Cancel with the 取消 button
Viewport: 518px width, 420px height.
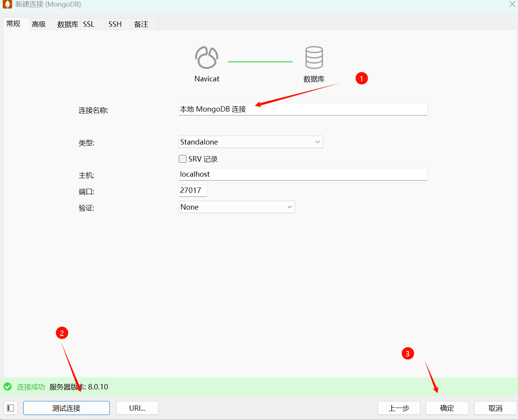tap(496, 408)
